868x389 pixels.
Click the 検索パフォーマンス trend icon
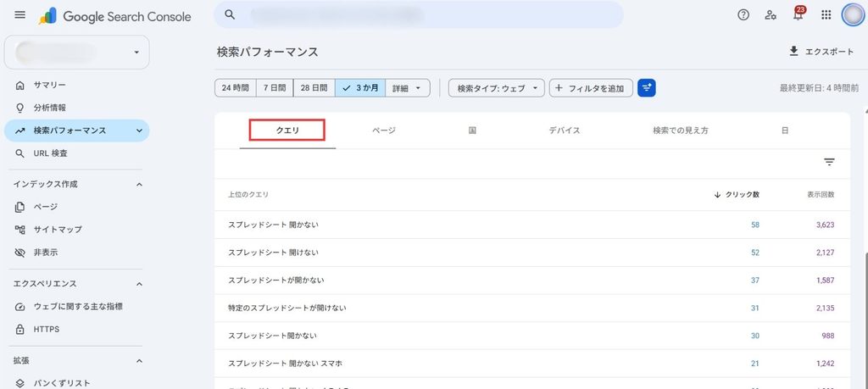pos(20,131)
